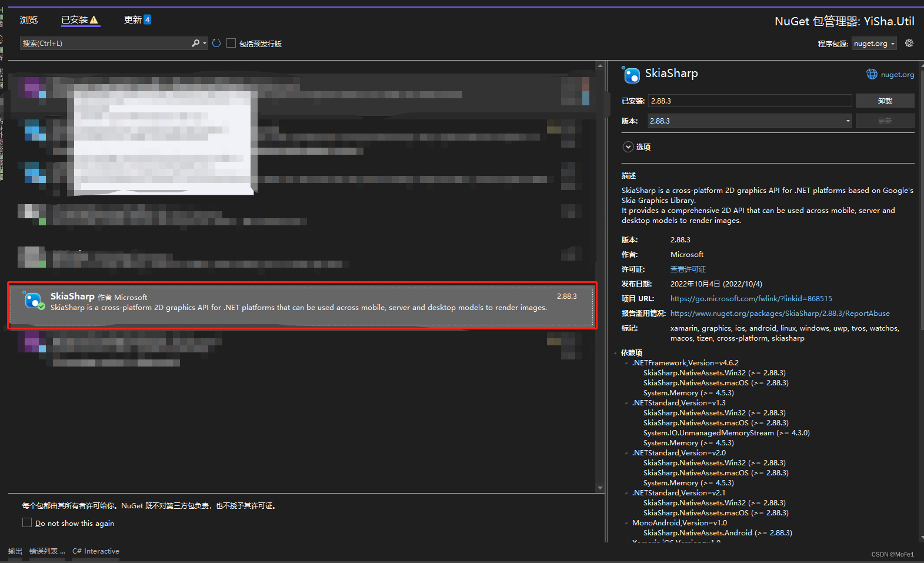Open the ReportAbuse link
The width and height of the screenshot is (924, 563).
(x=780, y=314)
